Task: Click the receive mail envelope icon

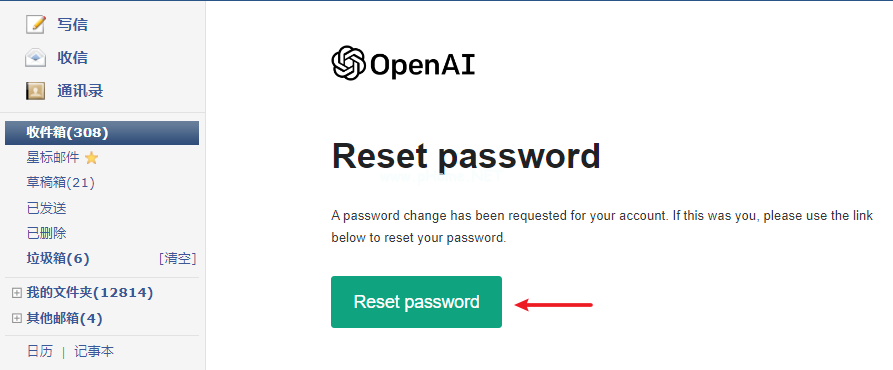Action: coord(35,58)
